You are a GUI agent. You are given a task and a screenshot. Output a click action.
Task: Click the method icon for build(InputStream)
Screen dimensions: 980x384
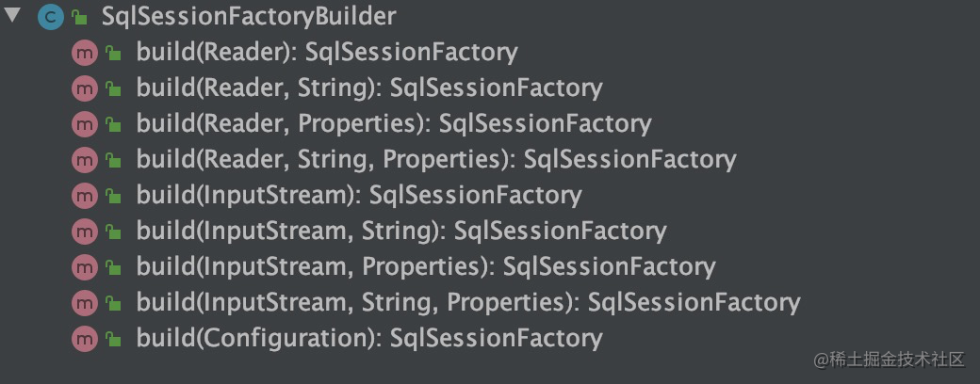tap(85, 197)
